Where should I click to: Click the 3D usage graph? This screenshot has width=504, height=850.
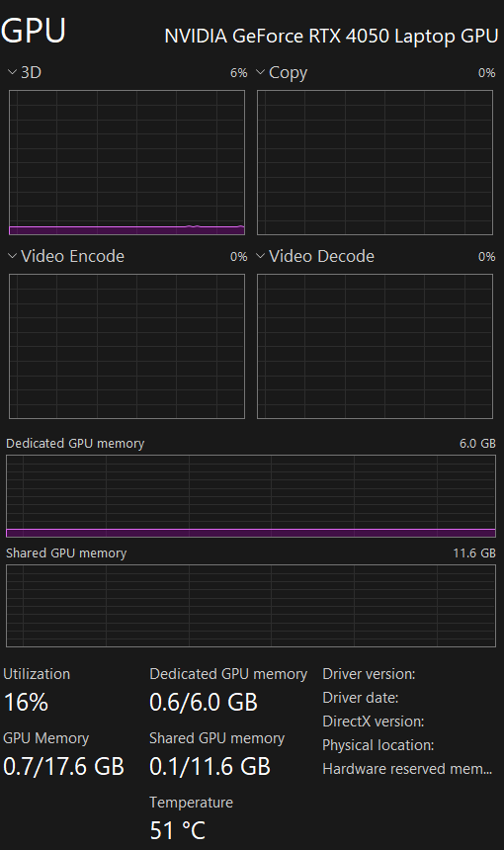126,163
